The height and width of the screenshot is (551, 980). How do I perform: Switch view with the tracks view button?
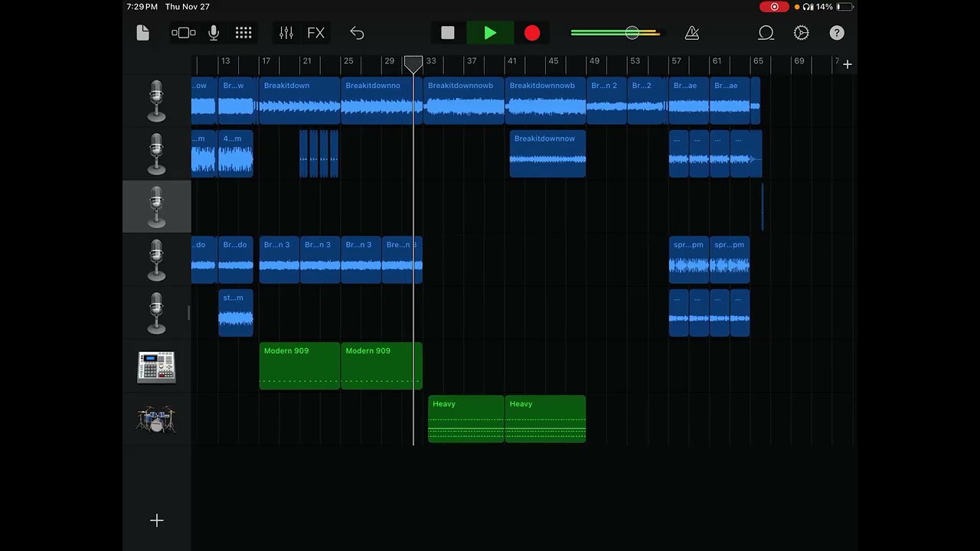(x=184, y=33)
